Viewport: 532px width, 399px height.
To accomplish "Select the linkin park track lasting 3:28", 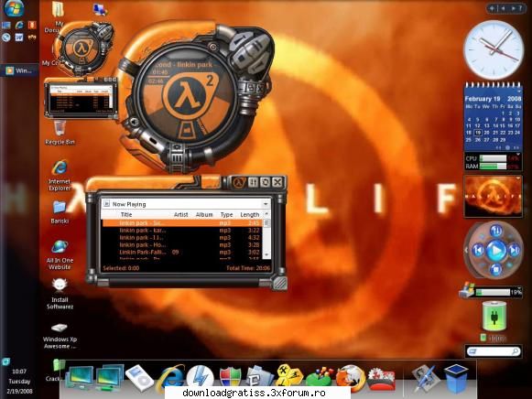I will [182, 244].
